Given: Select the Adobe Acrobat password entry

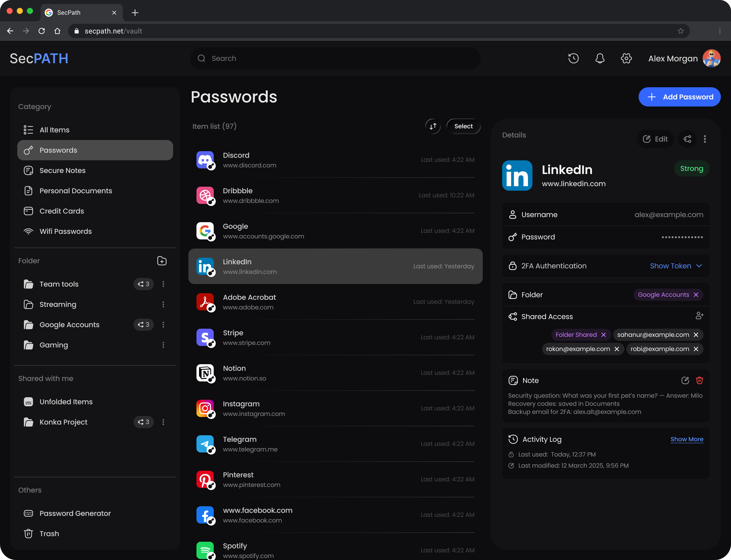Looking at the screenshot, I should pos(335,302).
